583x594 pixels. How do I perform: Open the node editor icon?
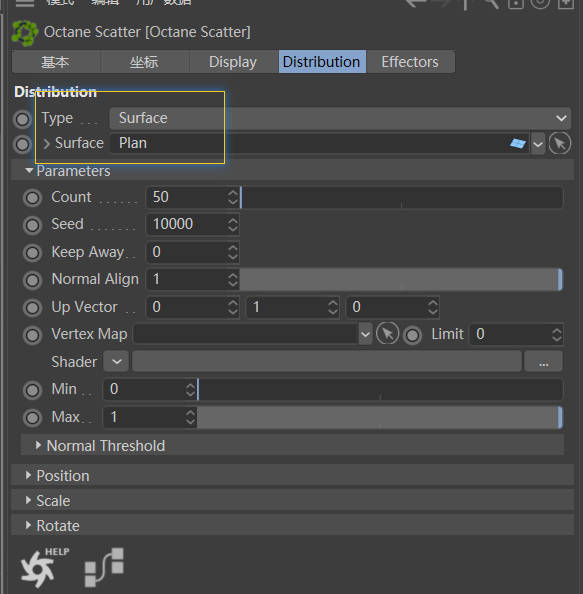(104, 567)
